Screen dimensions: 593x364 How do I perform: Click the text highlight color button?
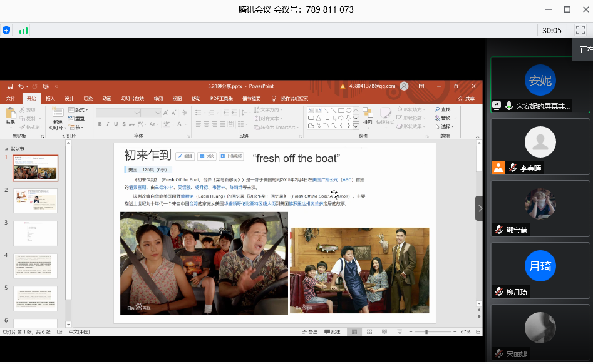point(167,124)
